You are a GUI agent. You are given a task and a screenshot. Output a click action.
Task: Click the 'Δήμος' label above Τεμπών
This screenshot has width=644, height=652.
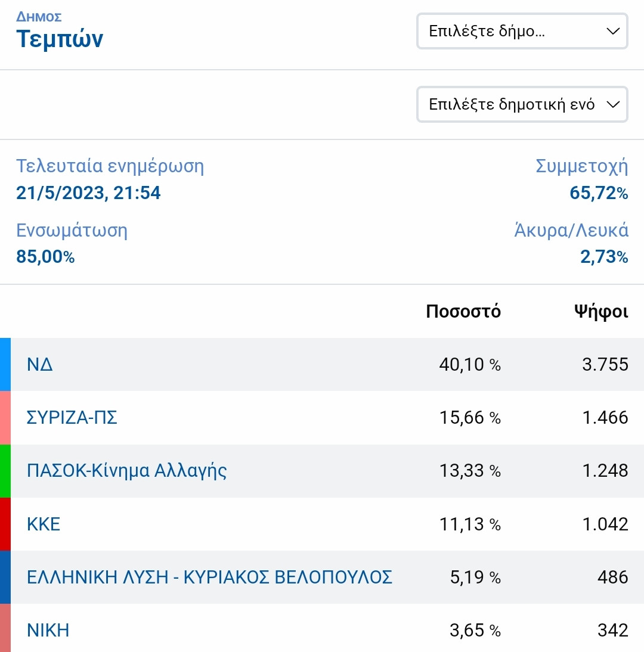tap(39, 17)
